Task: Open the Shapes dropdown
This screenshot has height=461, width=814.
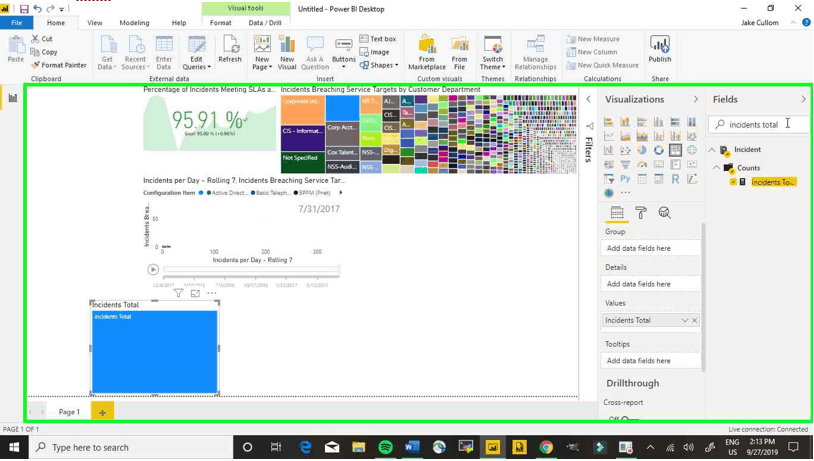Action: tap(379, 65)
